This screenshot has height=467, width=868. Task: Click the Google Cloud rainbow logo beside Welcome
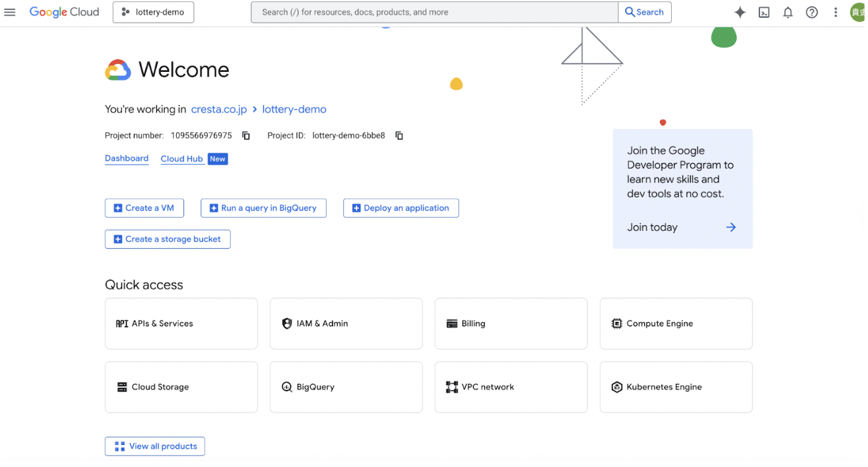(x=118, y=70)
